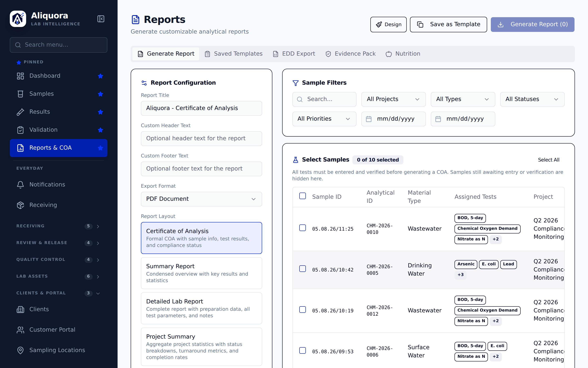Check the sample 05.08.26/10:42 checkbox

click(303, 269)
